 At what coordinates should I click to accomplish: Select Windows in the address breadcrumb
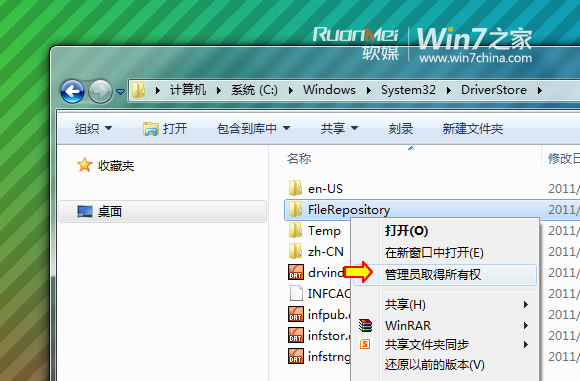click(329, 90)
